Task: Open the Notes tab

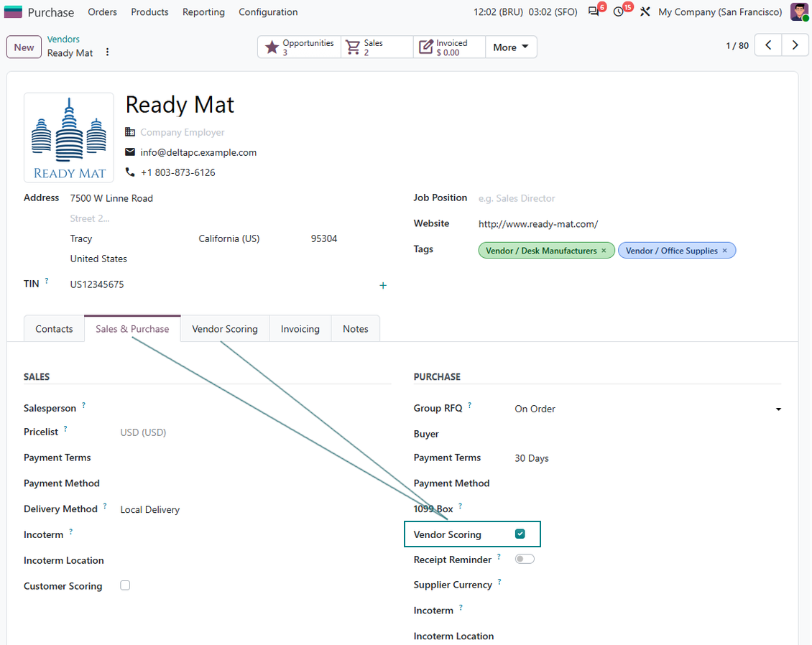Action: (356, 329)
